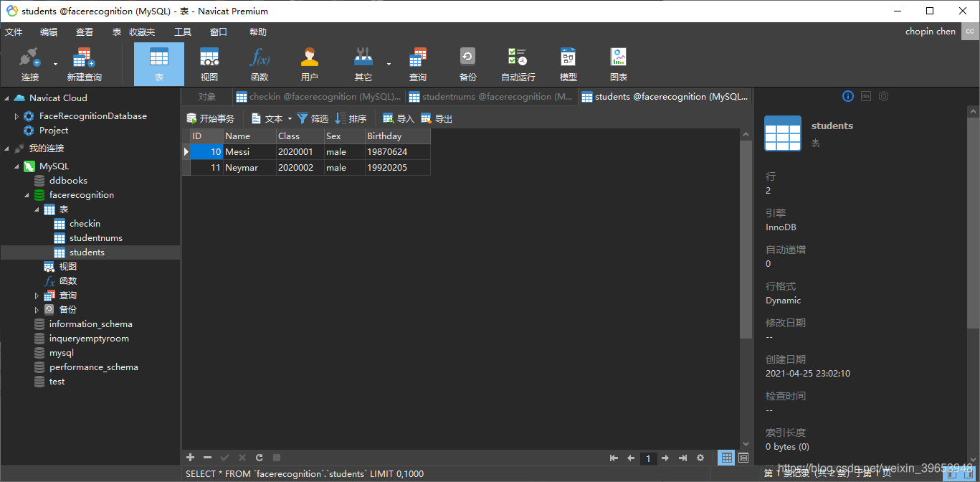Select the cell 19870624

click(x=397, y=152)
